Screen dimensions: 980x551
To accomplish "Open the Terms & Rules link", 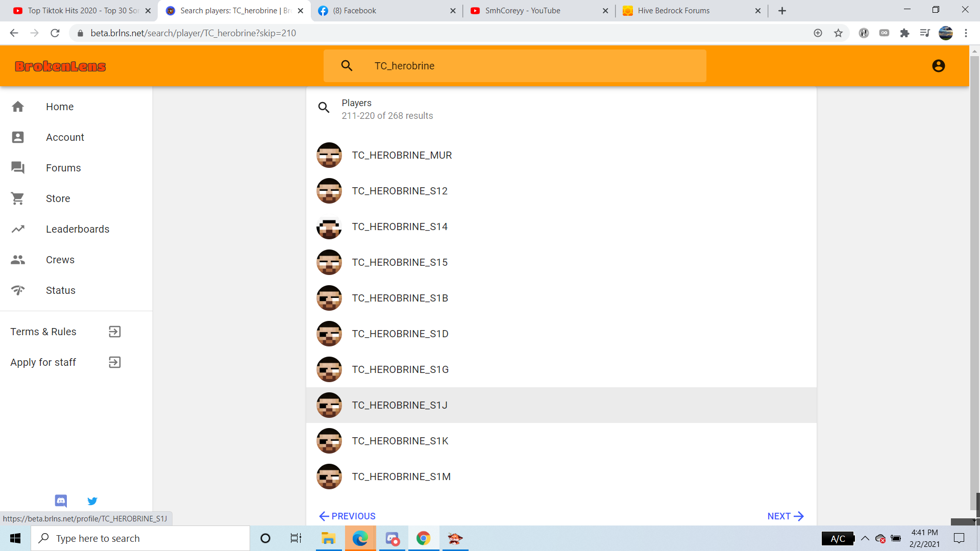I will tap(76, 332).
